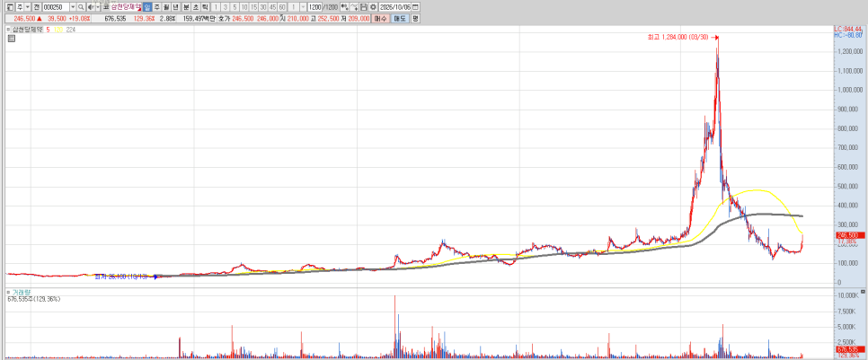
Task: Choose the 10 interval button
Action: point(244,7)
